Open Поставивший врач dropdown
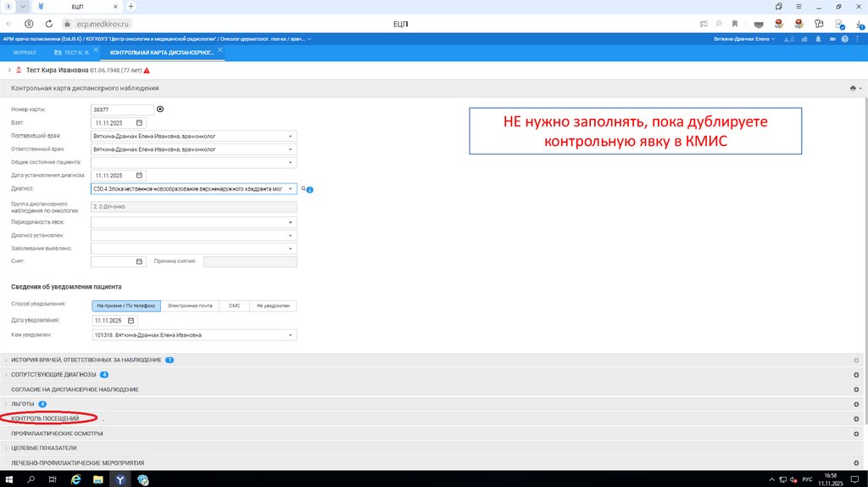The image size is (868, 487). [290, 137]
